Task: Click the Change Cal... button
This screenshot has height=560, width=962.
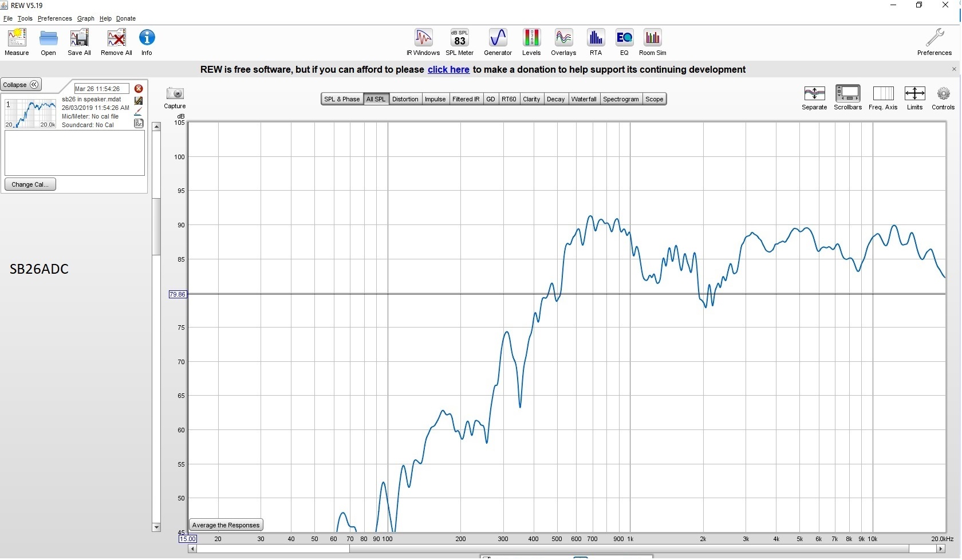Action: (30, 184)
